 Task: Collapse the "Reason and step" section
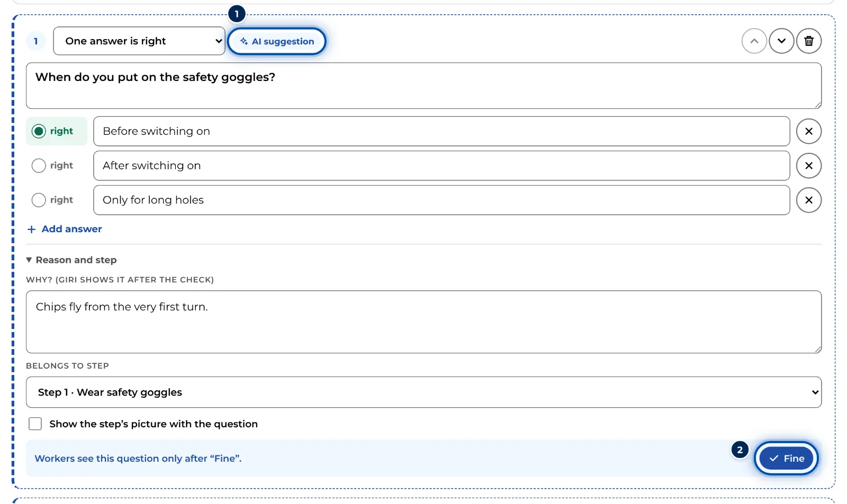point(71,260)
